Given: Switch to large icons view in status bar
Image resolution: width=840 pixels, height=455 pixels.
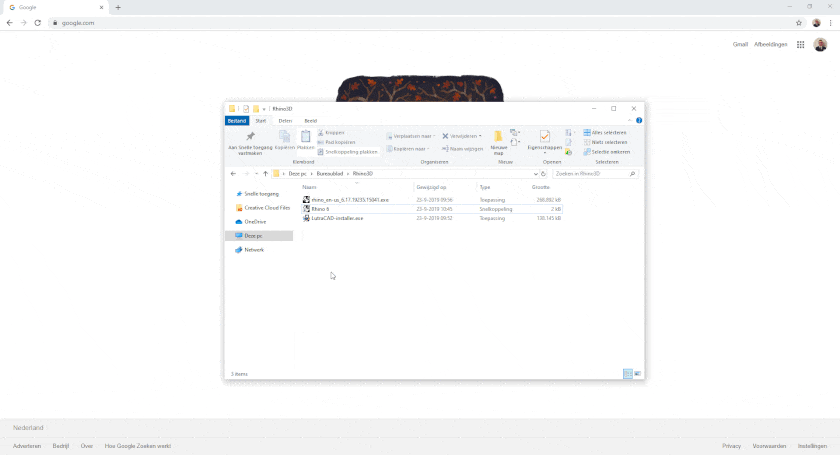Looking at the screenshot, I should pos(638,374).
